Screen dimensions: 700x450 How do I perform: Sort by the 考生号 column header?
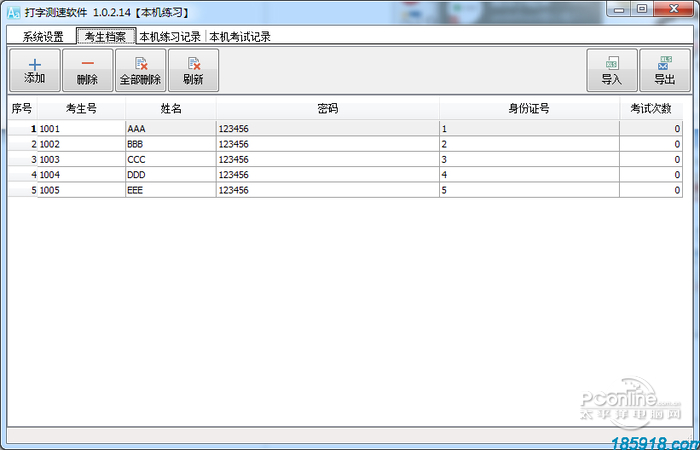(81, 108)
